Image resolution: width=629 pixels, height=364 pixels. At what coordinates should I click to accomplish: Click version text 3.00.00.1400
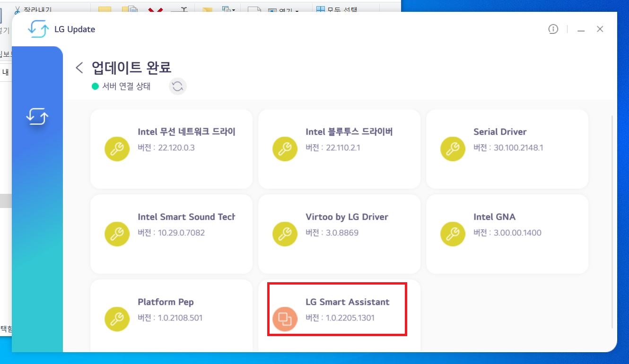[517, 233]
